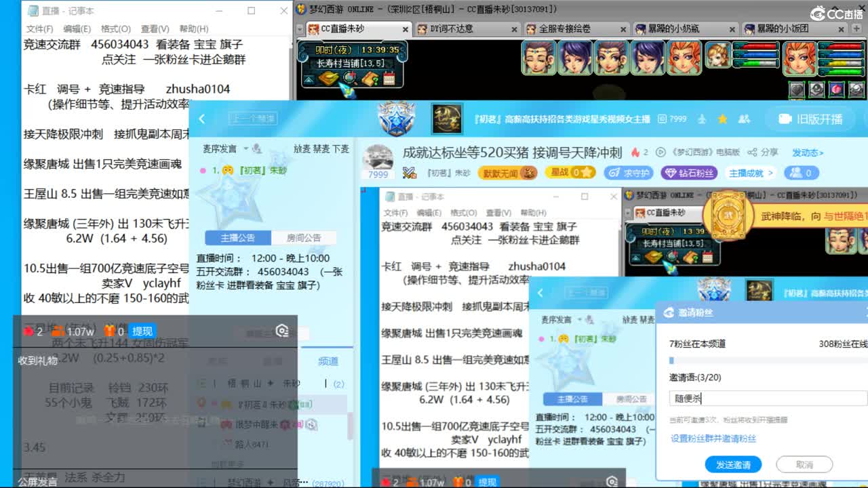Click the magnifier map search icon in game
The height and width of the screenshot is (488, 868).
(x=349, y=79)
